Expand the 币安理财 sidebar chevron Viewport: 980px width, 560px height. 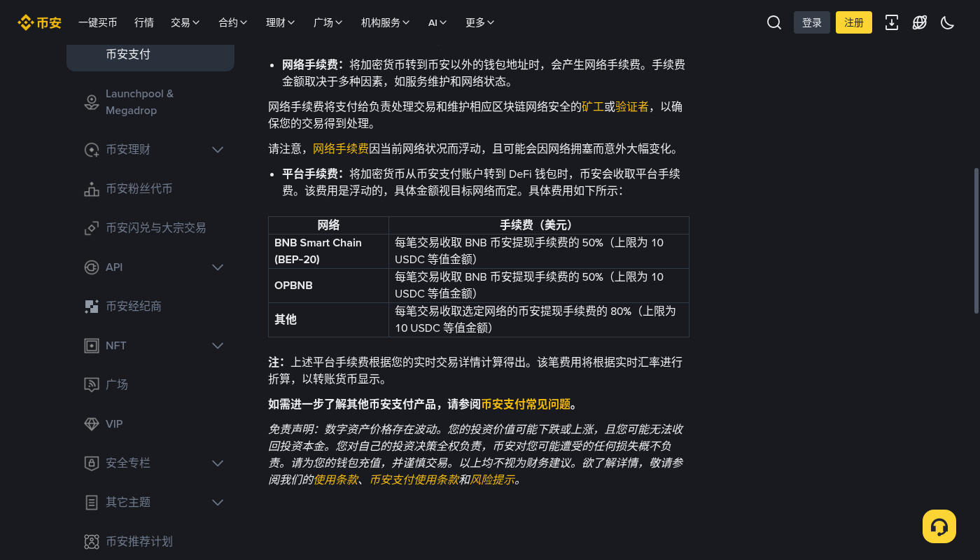point(218,150)
